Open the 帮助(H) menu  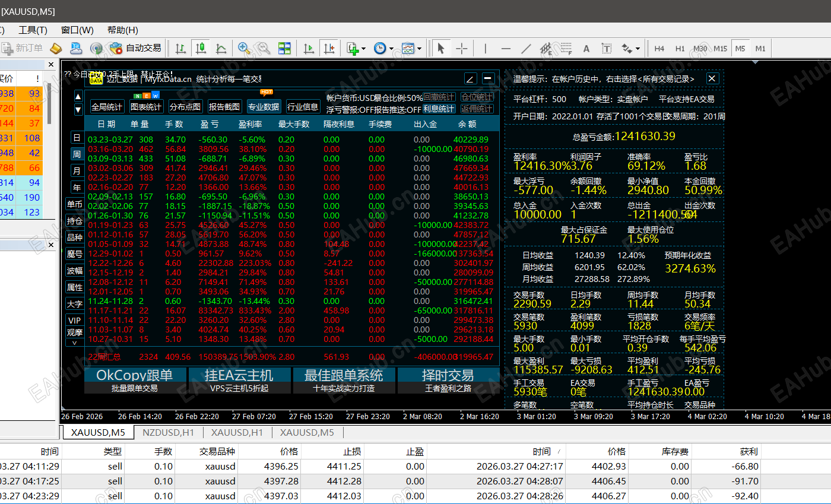[x=123, y=30]
